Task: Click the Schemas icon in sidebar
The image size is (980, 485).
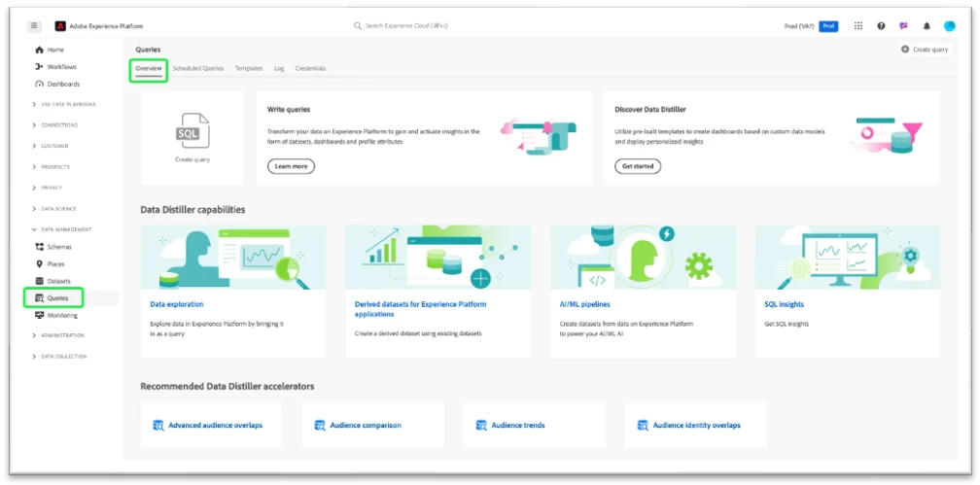Action: pyautogui.click(x=39, y=247)
